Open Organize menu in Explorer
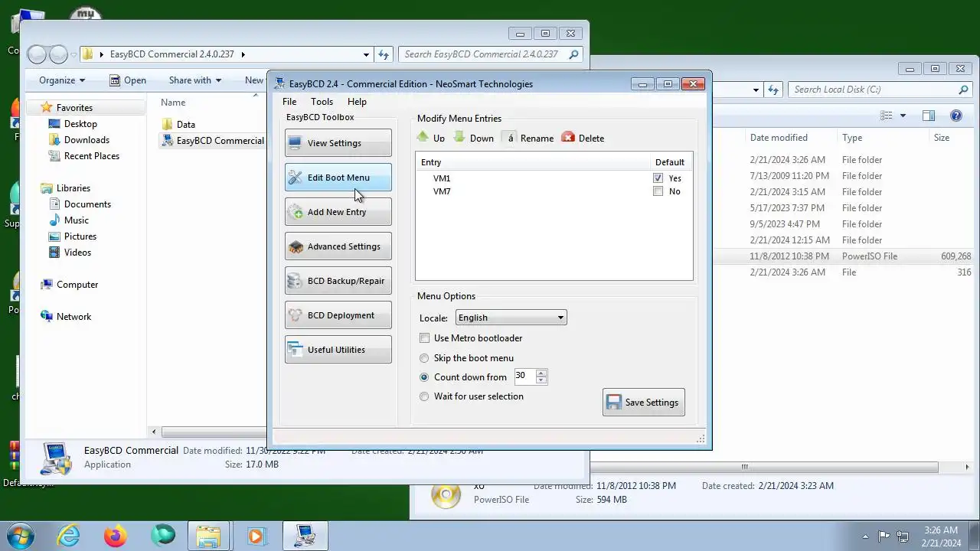Viewport: 980px width, 551px height. 62,80
